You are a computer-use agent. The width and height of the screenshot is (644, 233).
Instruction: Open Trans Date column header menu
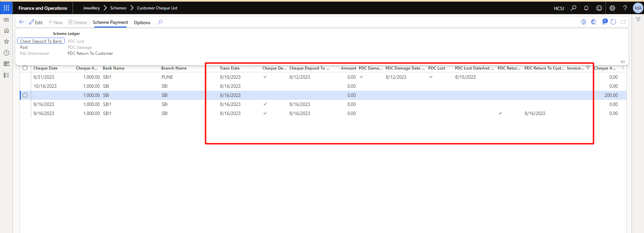click(x=230, y=68)
